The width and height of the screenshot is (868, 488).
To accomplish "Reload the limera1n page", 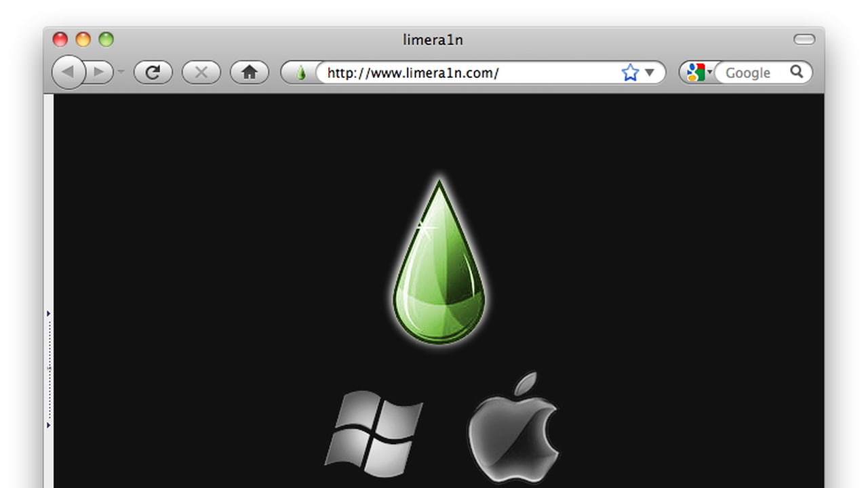I will [x=153, y=73].
